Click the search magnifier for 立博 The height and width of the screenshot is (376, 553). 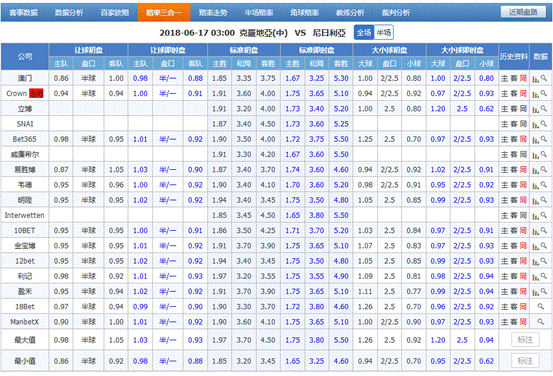coord(543,109)
